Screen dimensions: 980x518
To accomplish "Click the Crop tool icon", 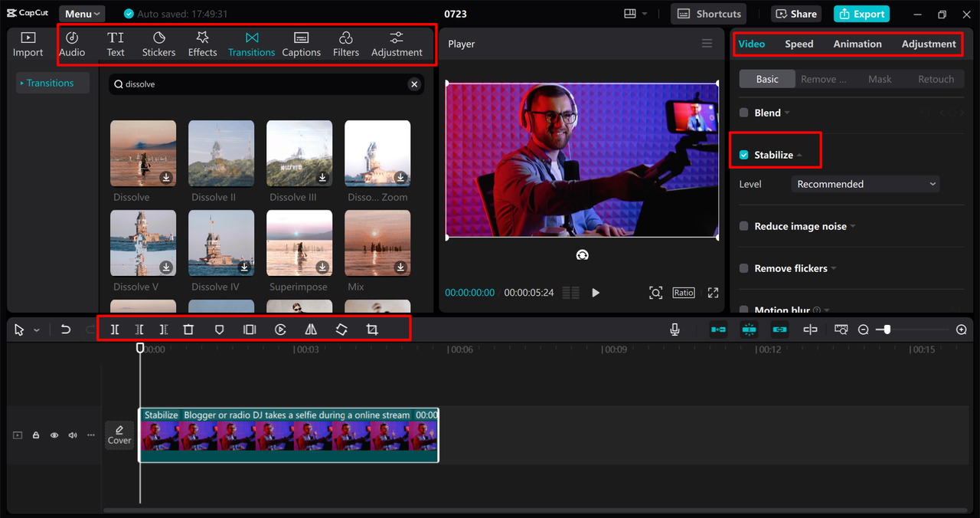I will pos(372,329).
